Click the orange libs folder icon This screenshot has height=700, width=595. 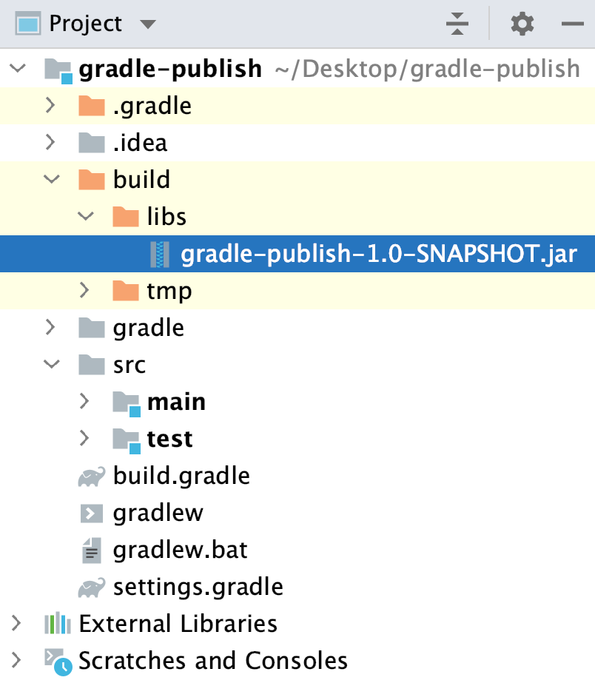click(126, 217)
